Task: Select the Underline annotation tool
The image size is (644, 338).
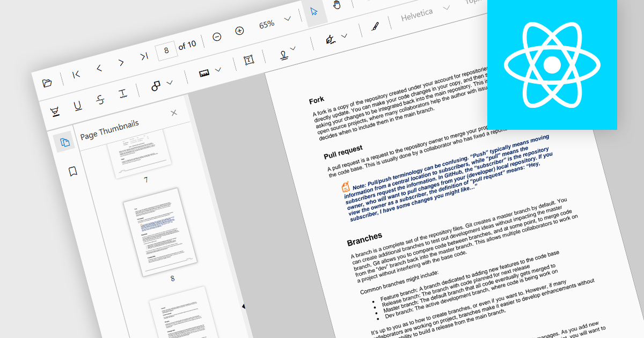Action: [x=78, y=106]
